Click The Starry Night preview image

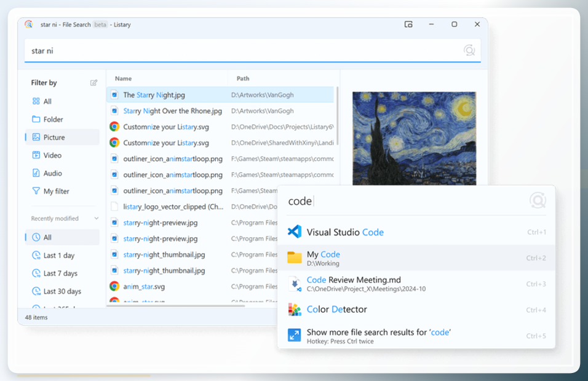tap(414, 138)
